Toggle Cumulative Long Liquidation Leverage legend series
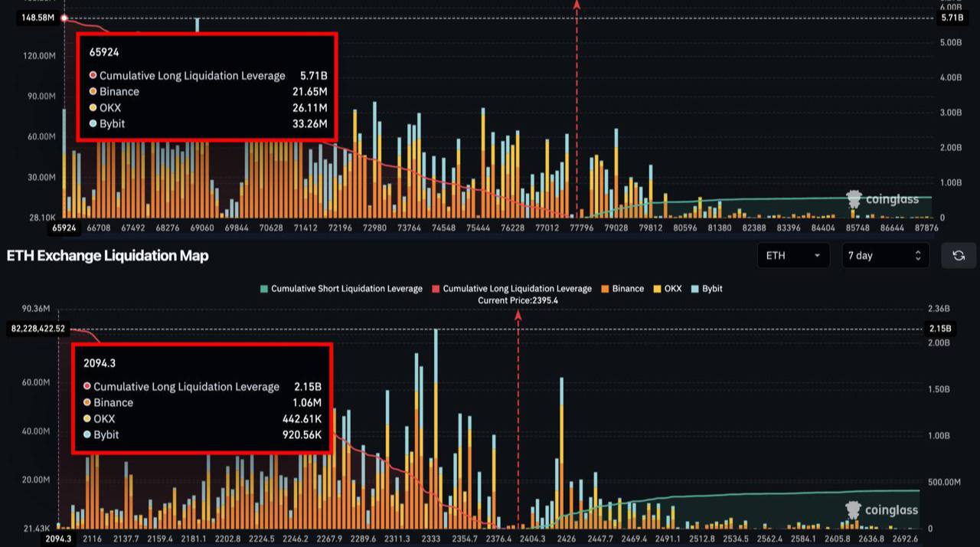 click(x=511, y=289)
